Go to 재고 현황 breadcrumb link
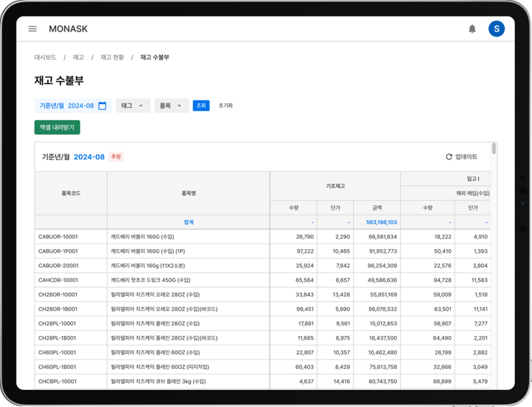This screenshot has height=407, width=532. 112,57
